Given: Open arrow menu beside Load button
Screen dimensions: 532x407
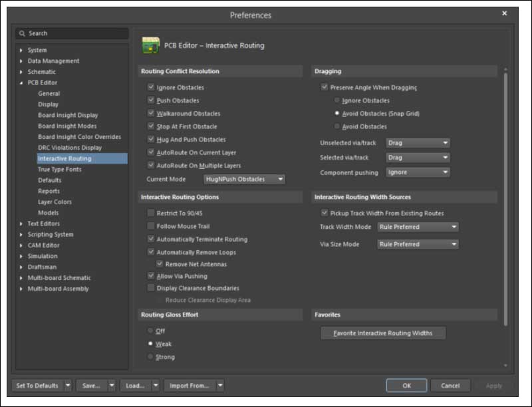Looking at the screenshot, I should [156, 385].
